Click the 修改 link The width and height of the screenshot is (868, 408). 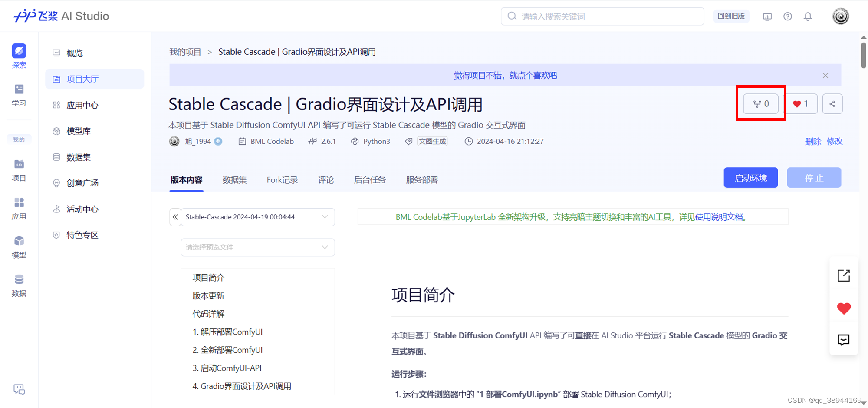click(x=835, y=141)
